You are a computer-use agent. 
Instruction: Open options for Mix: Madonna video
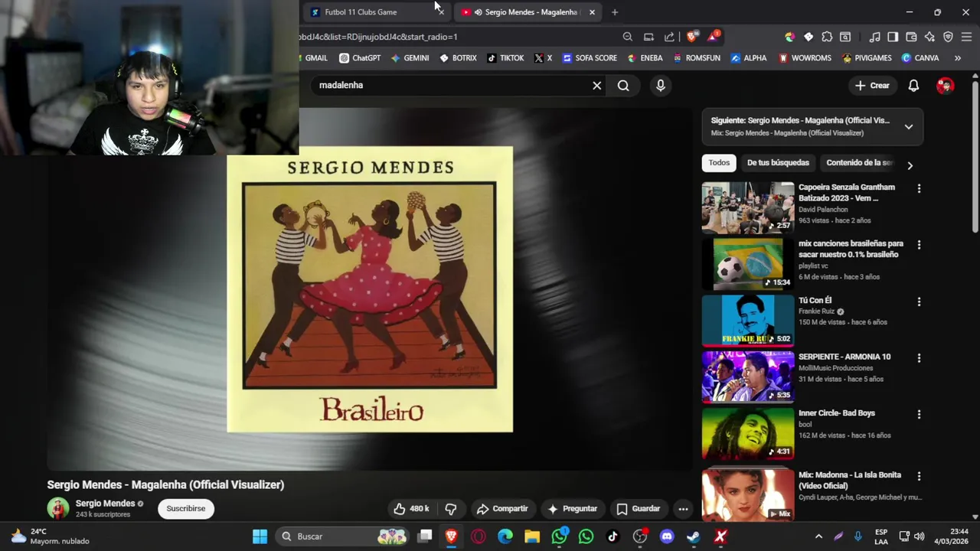(x=919, y=476)
